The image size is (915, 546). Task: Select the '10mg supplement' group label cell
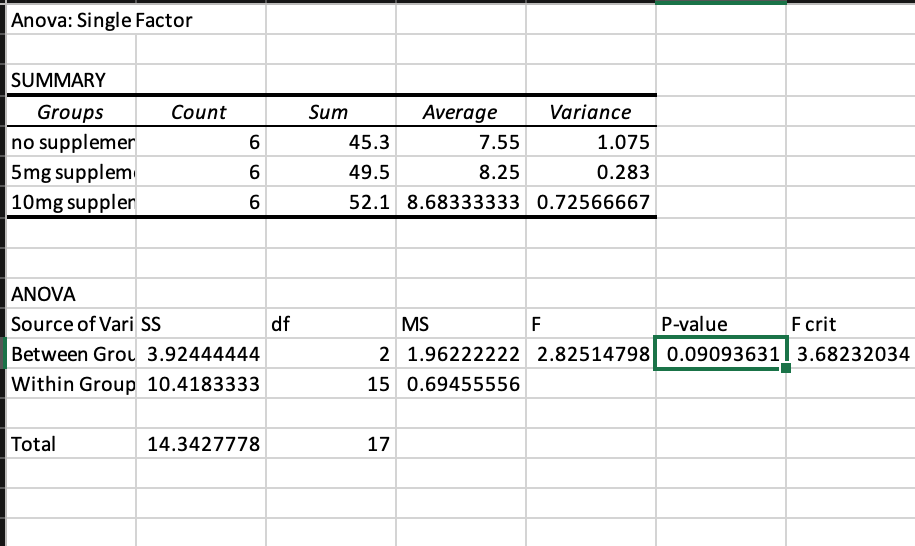(x=71, y=202)
